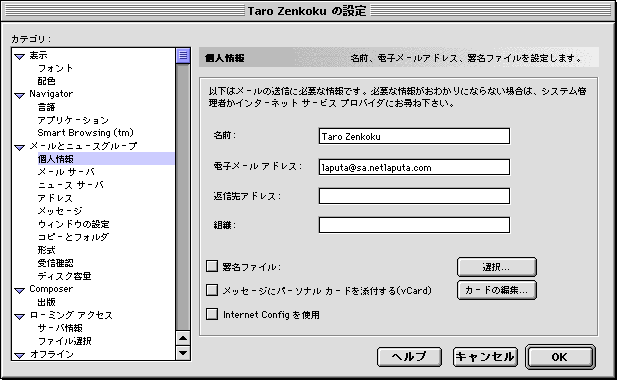617x380 pixels.
Task: Click the キャンセル button
Action: click(x=485, y=357)
